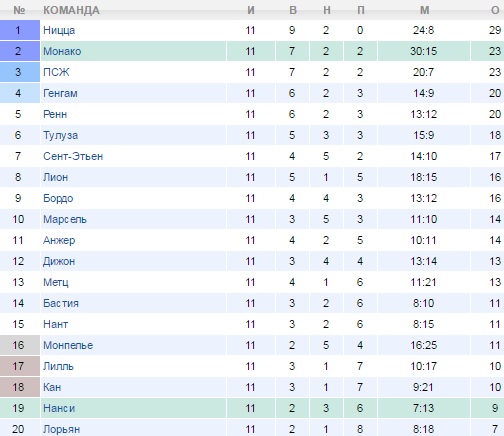This screenshot has width=504, height=436.
Task: Open the Марсель team page
Action: pyautogui.click(x=65, y=219)
